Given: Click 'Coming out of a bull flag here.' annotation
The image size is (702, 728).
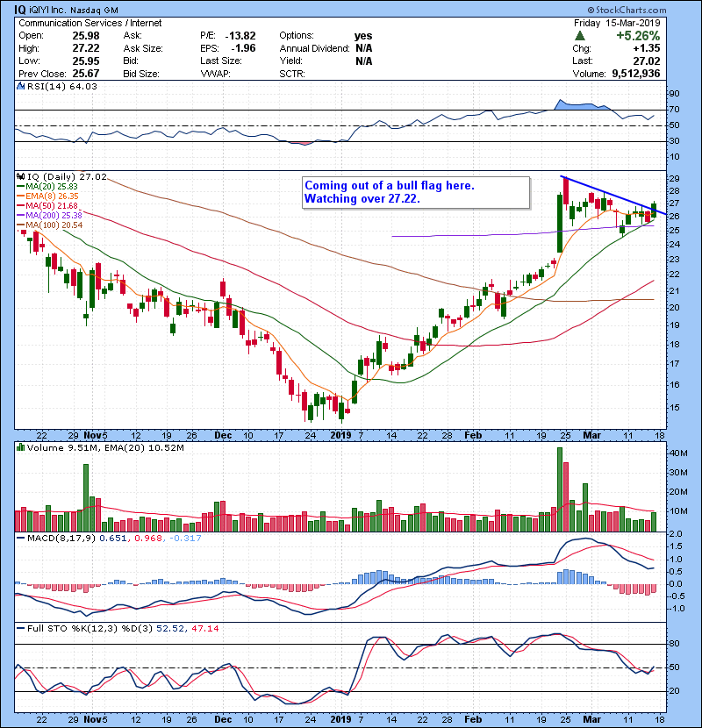Looking at the screenshot, I should [390, 186].
